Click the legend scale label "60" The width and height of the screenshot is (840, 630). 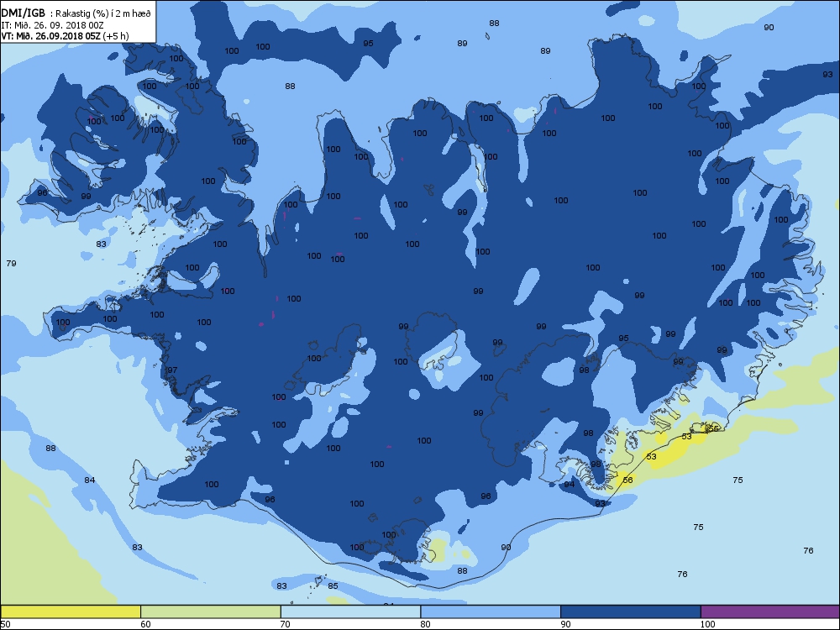coord(145,624)
